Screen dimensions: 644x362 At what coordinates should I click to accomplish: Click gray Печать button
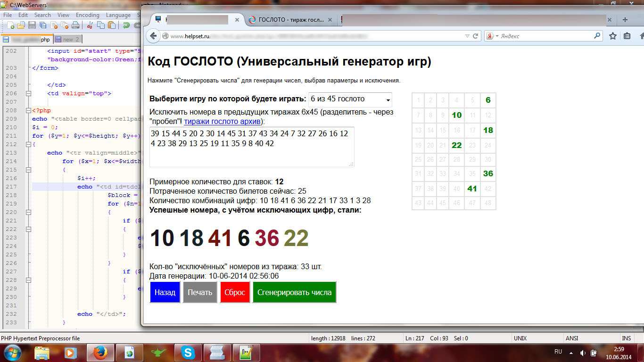[200, 292]
